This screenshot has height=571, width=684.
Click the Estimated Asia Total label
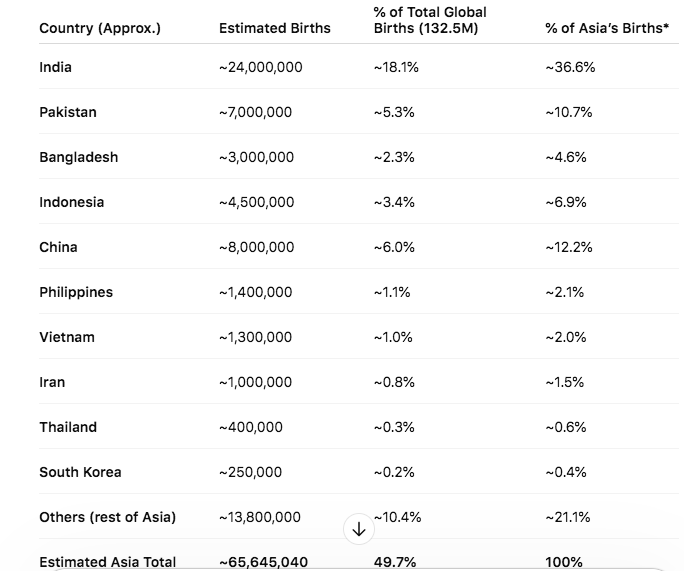point(107,562)
